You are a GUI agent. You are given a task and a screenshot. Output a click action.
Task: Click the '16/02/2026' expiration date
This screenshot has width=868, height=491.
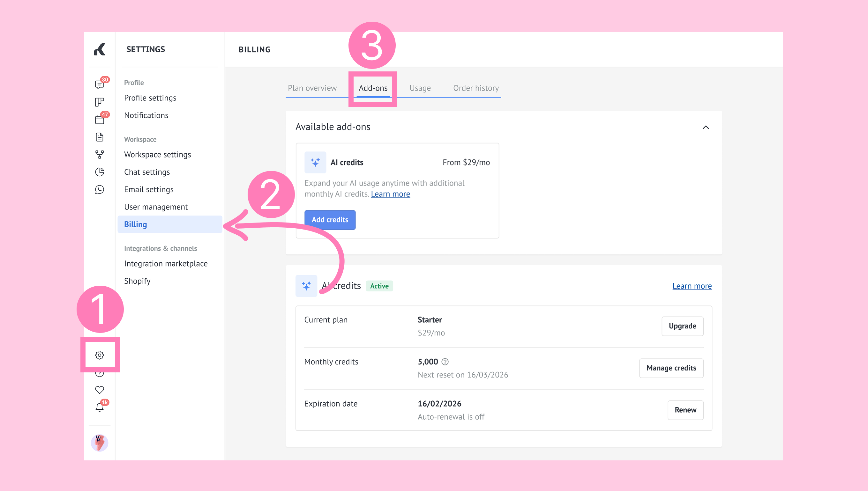point(439,404)
